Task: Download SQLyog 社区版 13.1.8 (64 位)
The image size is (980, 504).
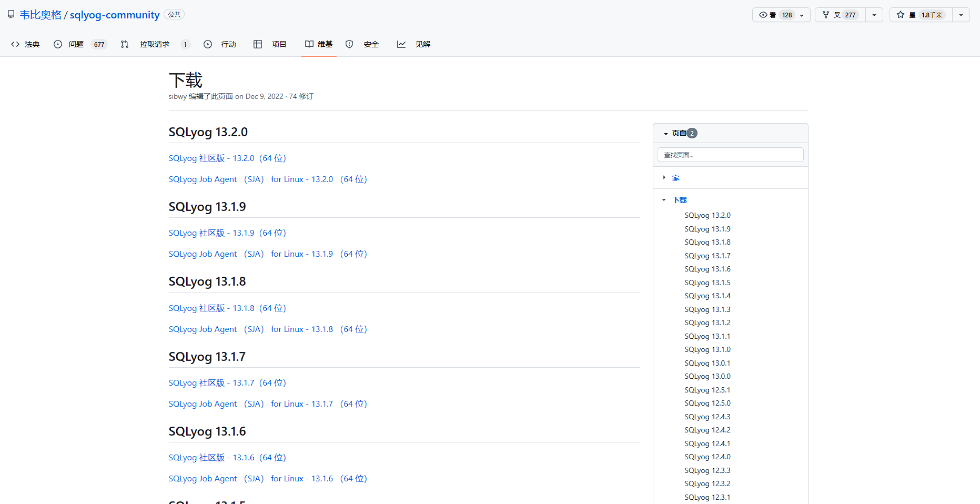Action: click(x=227, y=308)
